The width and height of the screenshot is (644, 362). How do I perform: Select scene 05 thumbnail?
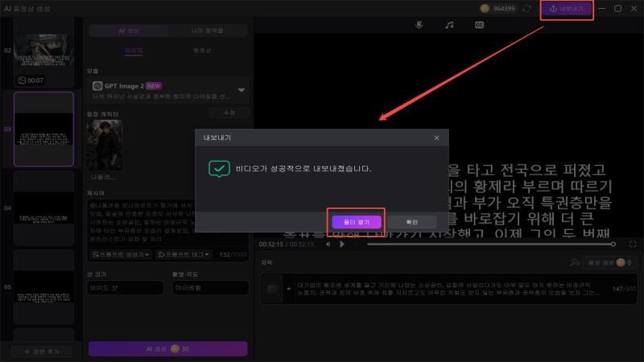click(x=44, y=287)
